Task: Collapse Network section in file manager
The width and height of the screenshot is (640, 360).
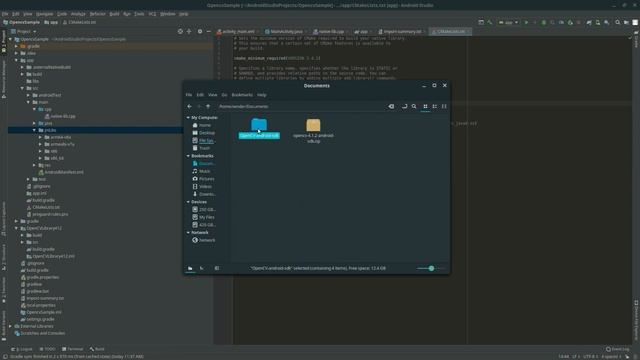Action: (x=188, y=233)
